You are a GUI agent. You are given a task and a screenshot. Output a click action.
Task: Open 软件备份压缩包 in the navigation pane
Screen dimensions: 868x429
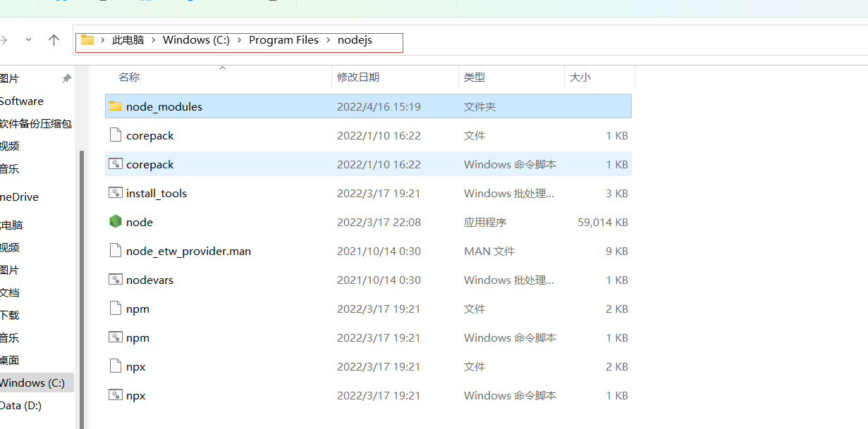pos(35,123)
